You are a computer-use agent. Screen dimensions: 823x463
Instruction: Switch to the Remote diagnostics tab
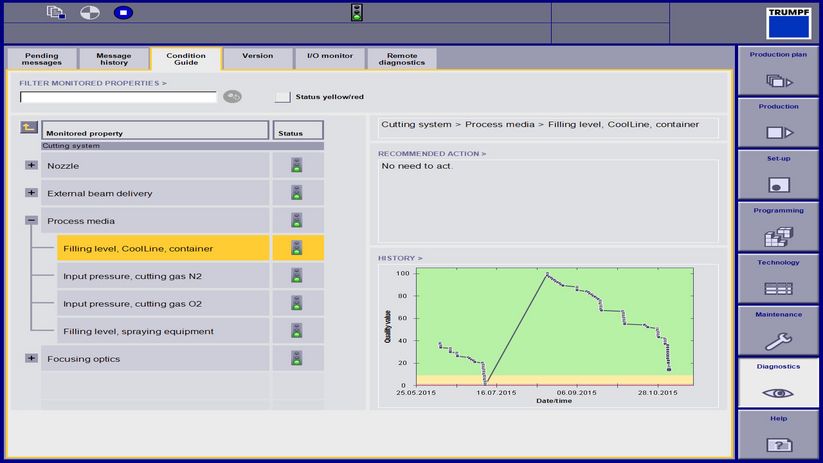pos(402,59)
